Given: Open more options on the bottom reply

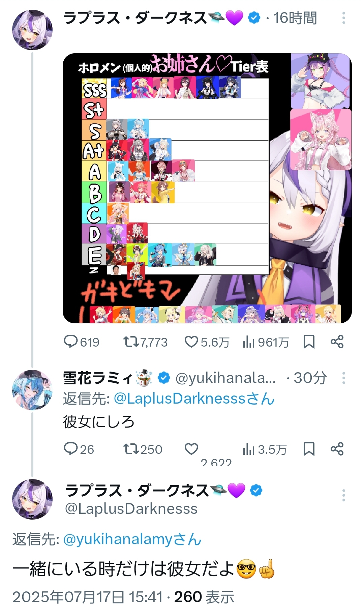Looking at the screenshot, I should pyautogui.click(x=343, y=495).
